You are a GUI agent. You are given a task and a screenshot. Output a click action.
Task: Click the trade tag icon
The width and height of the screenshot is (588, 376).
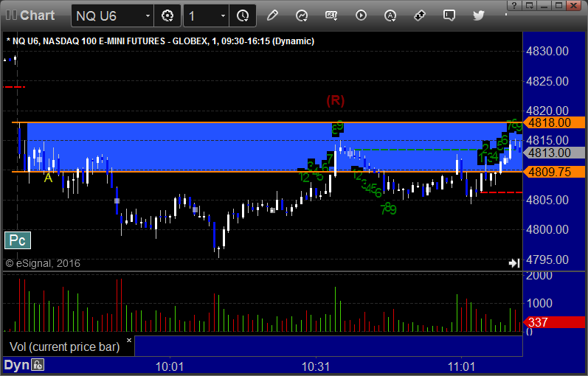tap(420, 15)
